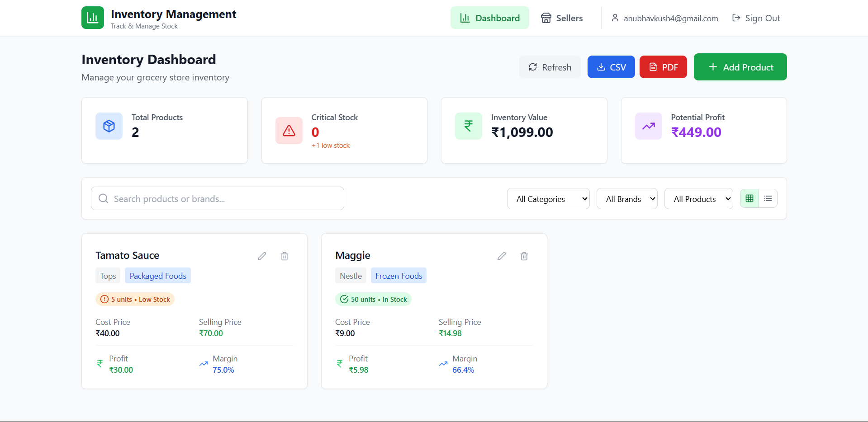Click the Total Products box icon
The image size is (868, 422).
click(109, 126)
